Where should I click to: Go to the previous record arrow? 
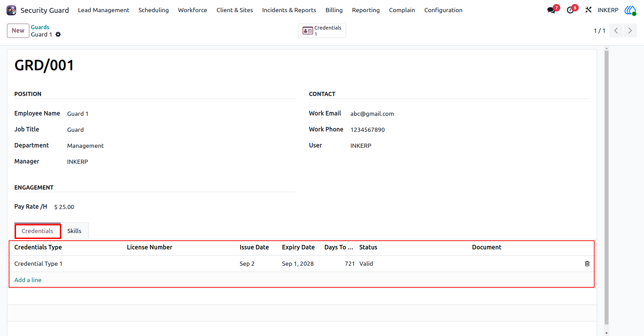point(616,31)
